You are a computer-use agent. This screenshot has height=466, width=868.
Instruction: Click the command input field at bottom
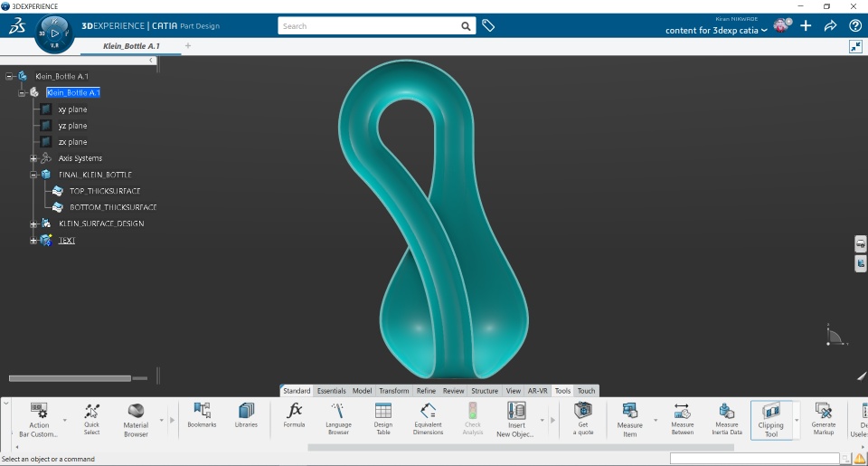click(754, 459)
